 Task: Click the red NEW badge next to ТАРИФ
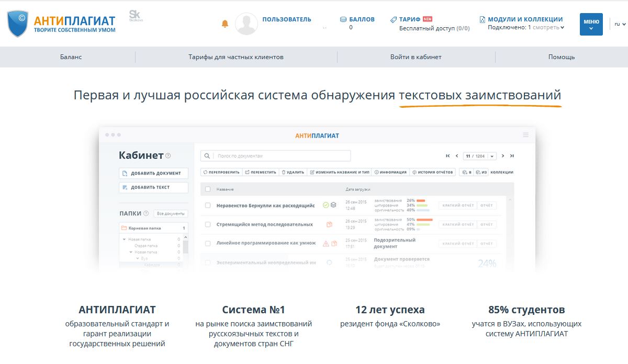(x=428, y=19)
